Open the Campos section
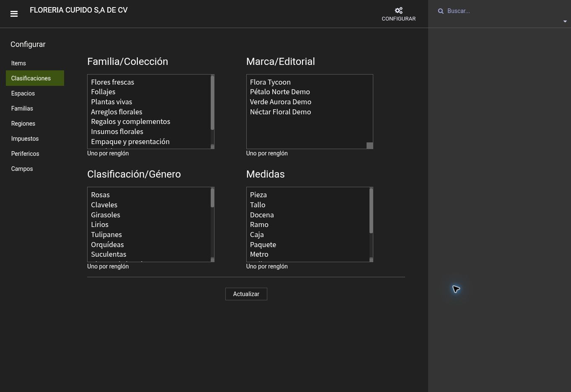 click(x=35, y=169)
